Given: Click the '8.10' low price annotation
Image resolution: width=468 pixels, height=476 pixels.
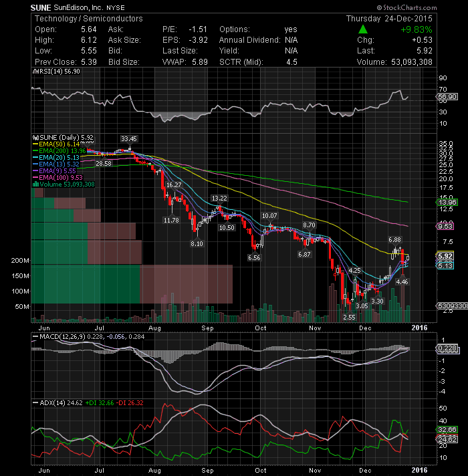Looking at the screenshot, I should pos(197,243).
